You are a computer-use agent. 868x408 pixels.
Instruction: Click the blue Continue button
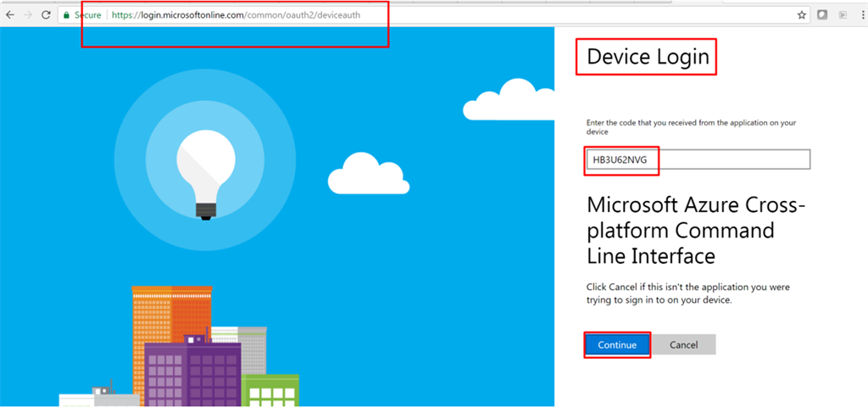(x=617, y=344)
